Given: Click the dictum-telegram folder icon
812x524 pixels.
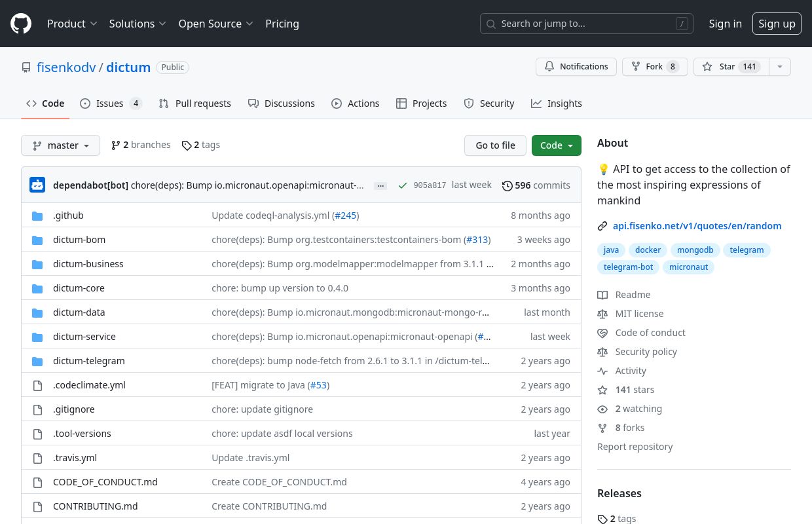Looking at the screenshot, I should tap(38, 361).
